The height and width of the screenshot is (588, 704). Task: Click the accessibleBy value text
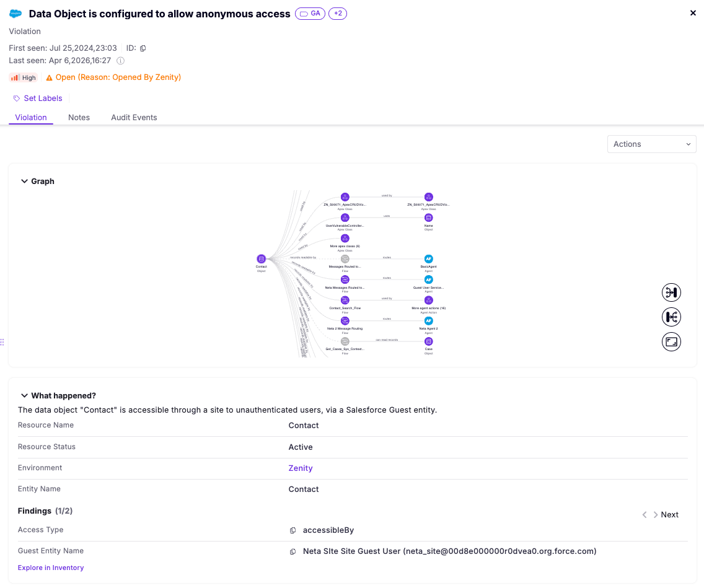[328, 530]
